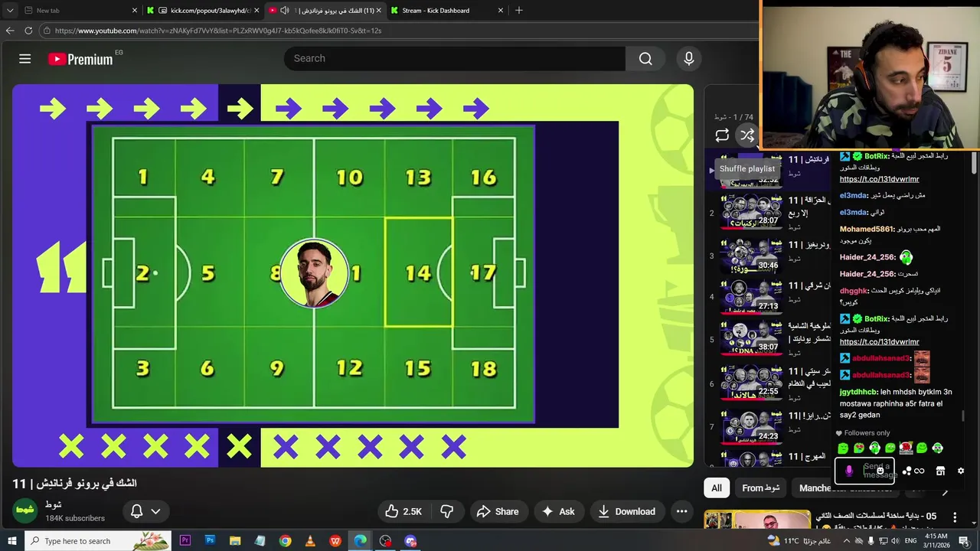Click the ENG language indicator

tap(911, 541)
